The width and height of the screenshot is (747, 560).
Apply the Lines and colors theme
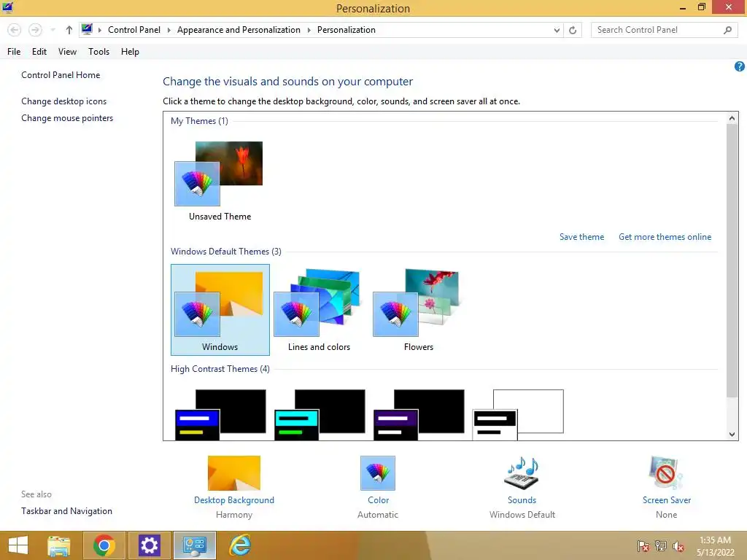[319, 309]
